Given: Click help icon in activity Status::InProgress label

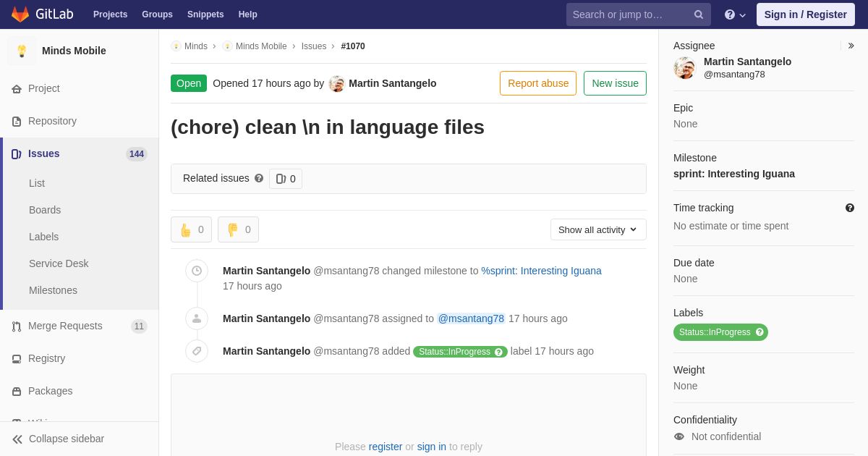Looking at the screenshot, I should click(x=498, y=352).
